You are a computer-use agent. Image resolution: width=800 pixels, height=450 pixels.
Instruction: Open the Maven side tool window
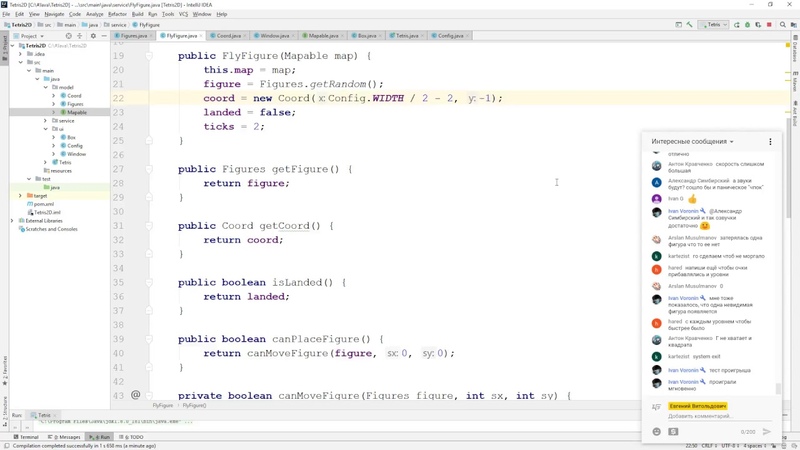coord(795,82)
